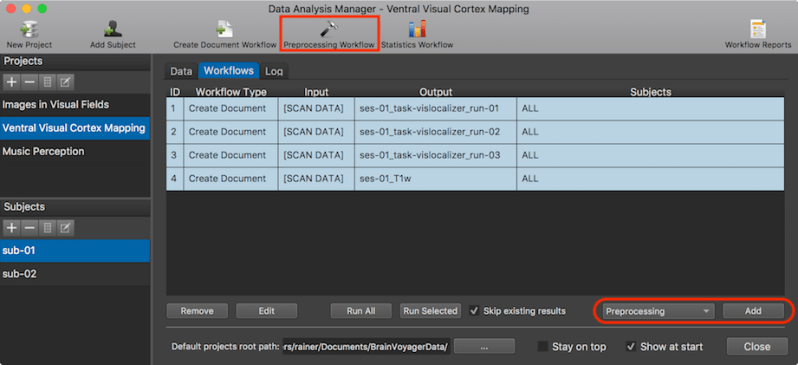Click Run Selected button
Screen dimensions: 798x365
(430, 311)
